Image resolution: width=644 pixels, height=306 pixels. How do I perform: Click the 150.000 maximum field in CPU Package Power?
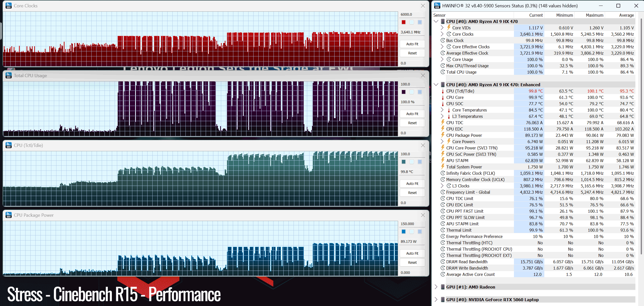[x=412, y=224]
